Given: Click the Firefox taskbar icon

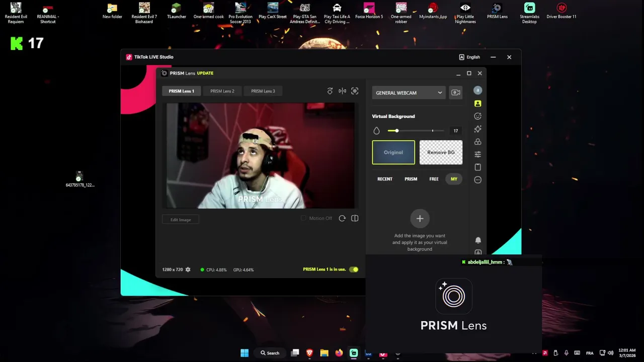Looking at the screenshot, I should 339,353.
